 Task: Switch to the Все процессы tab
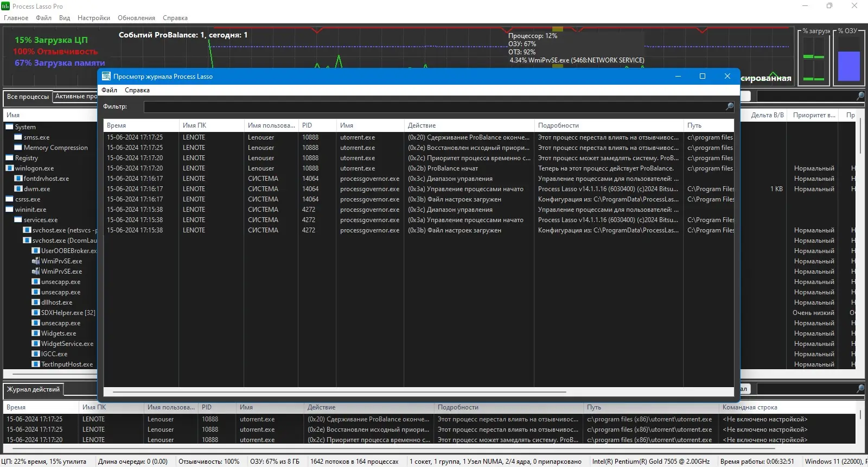click(x=28, y=97)
